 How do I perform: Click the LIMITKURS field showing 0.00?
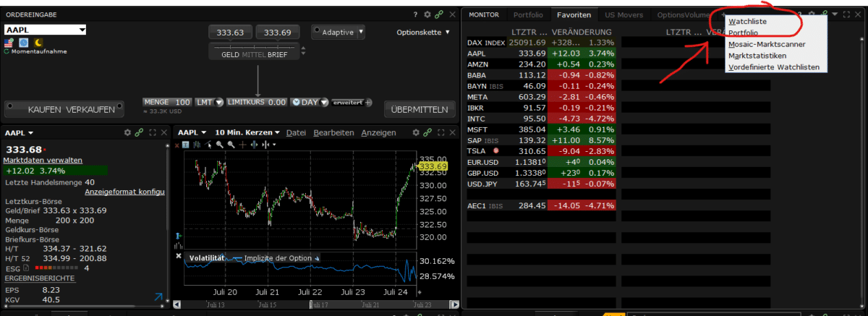(x=258, y=102)
